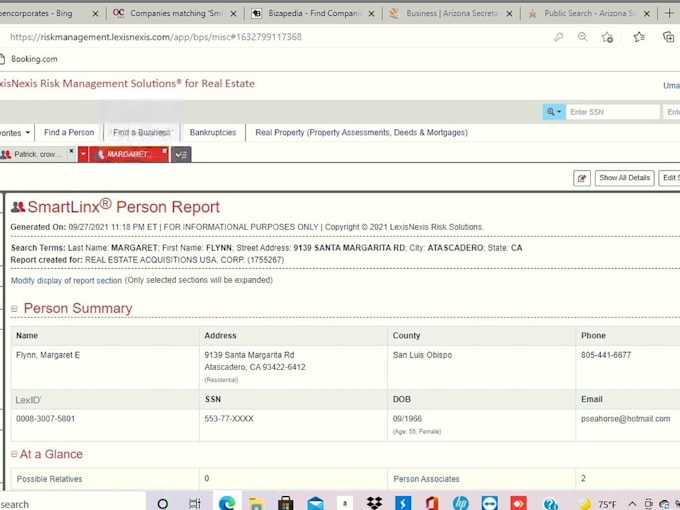Click Person Associates row label
680x510 pixels.
426,479
